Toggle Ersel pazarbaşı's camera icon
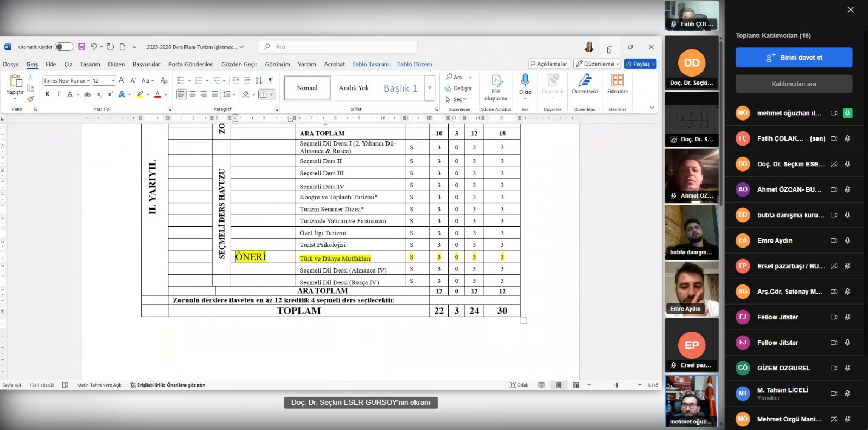 (x=834, y=266)
